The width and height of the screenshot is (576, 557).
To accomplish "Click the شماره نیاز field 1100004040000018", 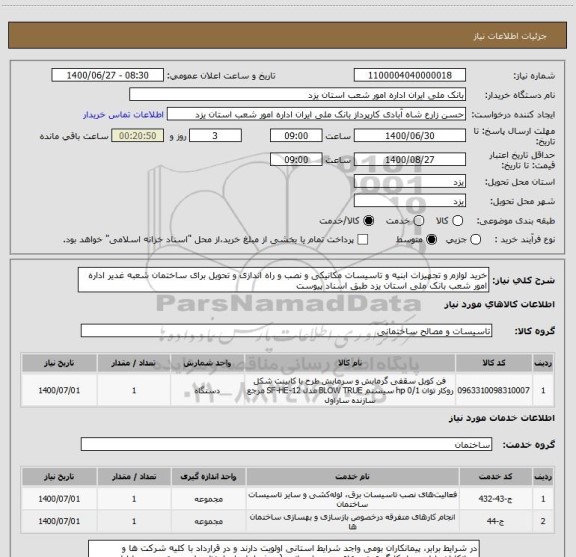I will coord(410,75).
